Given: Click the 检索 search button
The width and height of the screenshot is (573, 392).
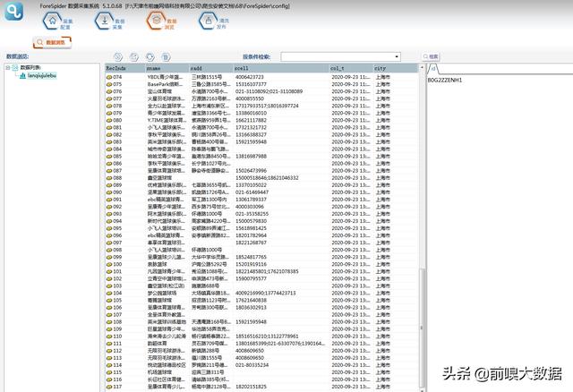Looking at the screenshot, I should click(431, 56).
